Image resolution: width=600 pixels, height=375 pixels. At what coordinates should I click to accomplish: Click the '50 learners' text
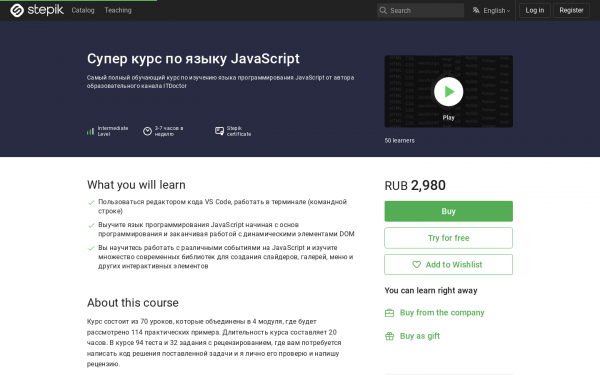(x=399, y=140)
